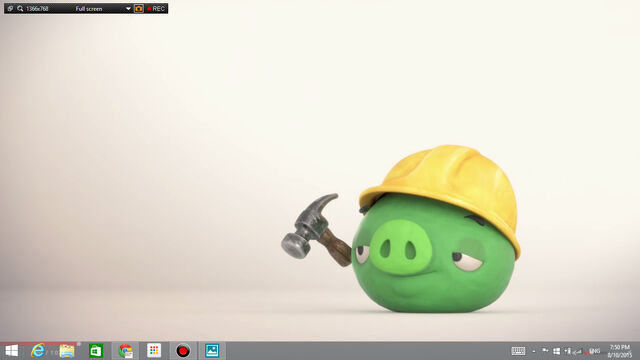Open the red screen recorder taskbar icon
The height and width of the screenshot is (360, 640).
click(x=183, y=351)
